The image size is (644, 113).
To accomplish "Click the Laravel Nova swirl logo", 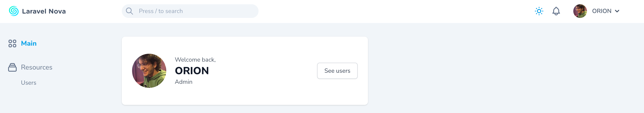I will [x=13, y=11].
